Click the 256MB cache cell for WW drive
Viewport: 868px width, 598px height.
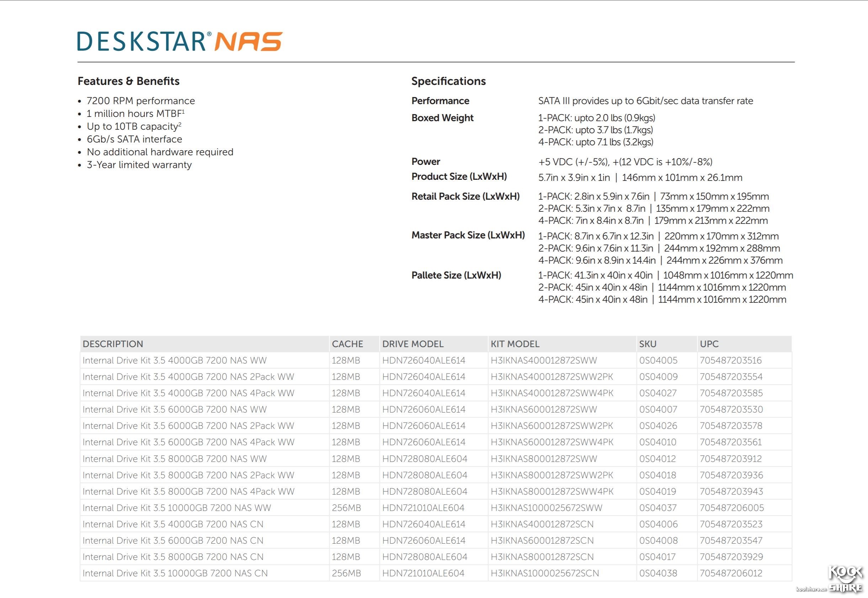(346, 508)
